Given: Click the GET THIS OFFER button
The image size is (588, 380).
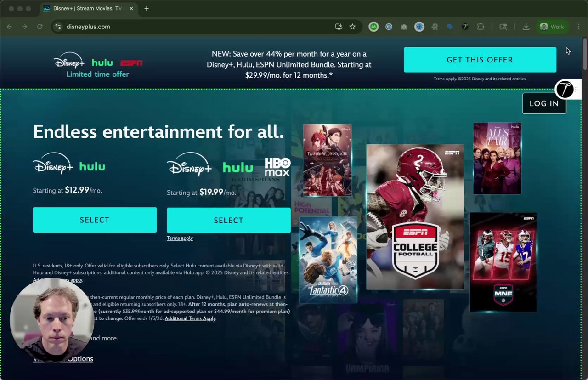Looking at the screenshot, I should tap(480, 60).
